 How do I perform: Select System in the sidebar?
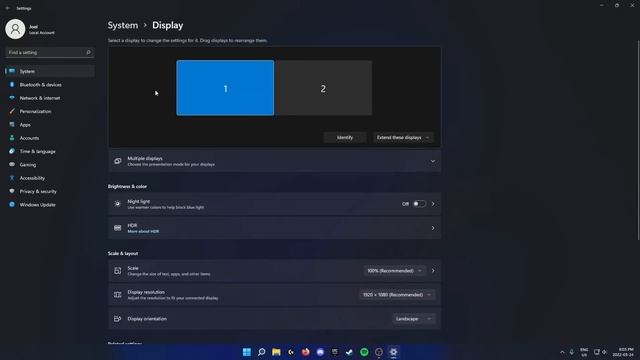(x=49, y=71)
